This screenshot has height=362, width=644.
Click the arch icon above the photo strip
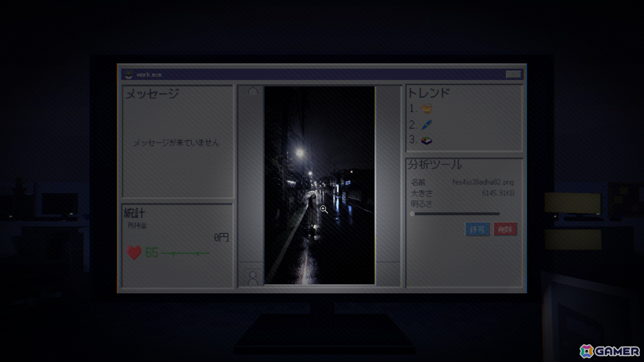coord(253,90)
